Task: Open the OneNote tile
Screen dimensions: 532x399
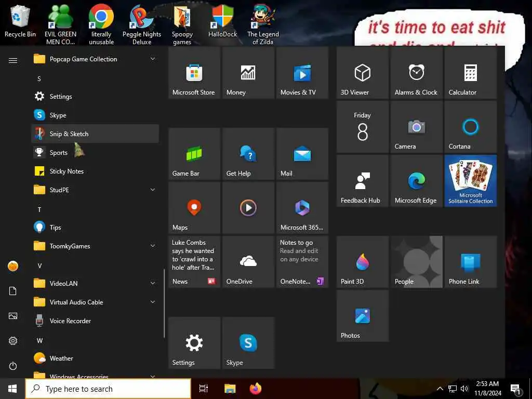Action: click(x=302, y=262)
